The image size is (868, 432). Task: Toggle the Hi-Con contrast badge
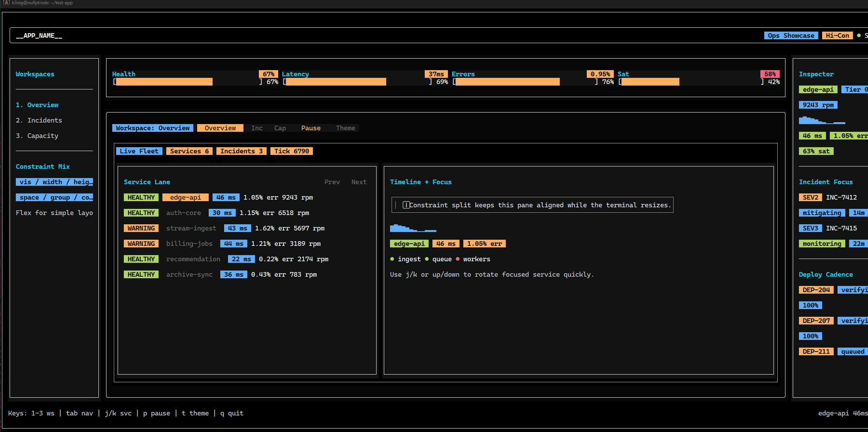[x=837, y=35]
